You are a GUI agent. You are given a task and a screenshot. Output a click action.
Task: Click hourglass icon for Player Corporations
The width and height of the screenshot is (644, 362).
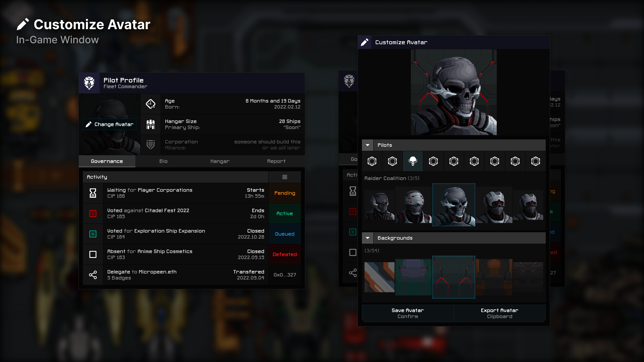tap(93, 193)
